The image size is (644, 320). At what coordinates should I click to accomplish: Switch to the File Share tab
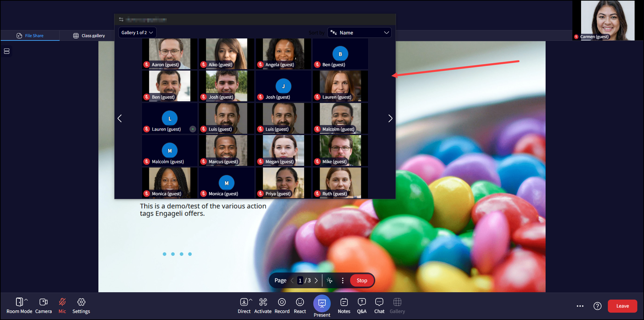[30, 35]
